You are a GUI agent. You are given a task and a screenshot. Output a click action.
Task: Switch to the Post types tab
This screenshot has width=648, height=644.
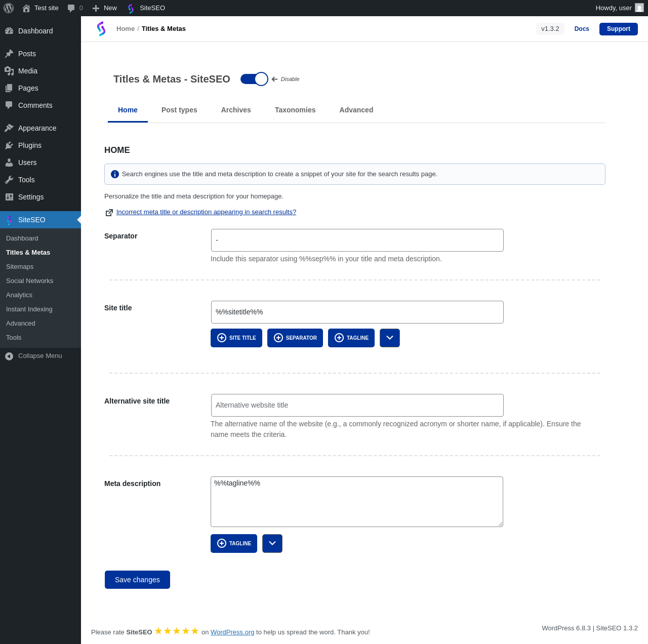coord(179,110)
